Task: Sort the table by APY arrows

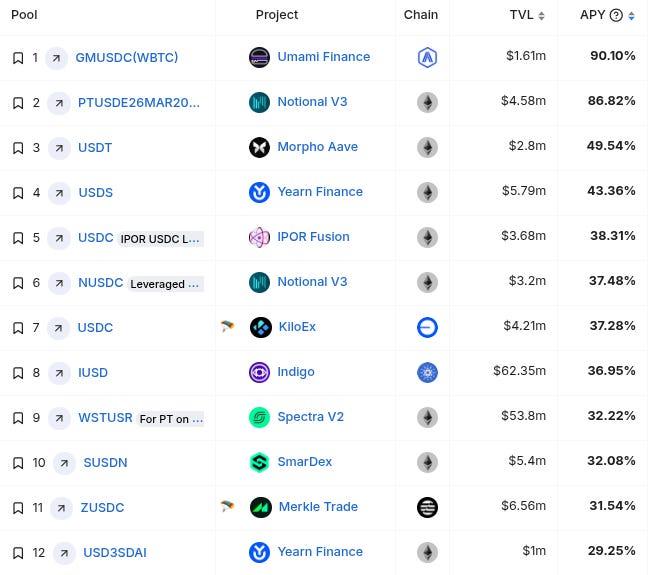Action: pyautogui.click(x=631, y=16)
